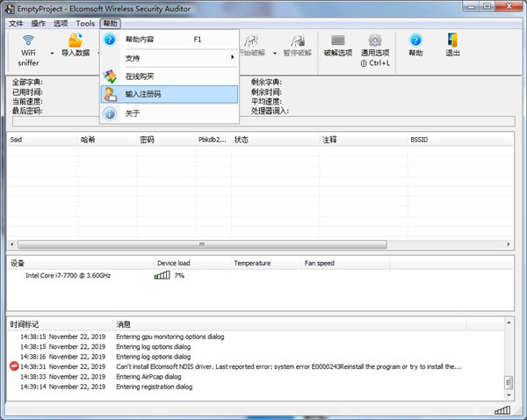Expand the start attack dropdown arrow
527x420 pixels.
coord(275,53)
